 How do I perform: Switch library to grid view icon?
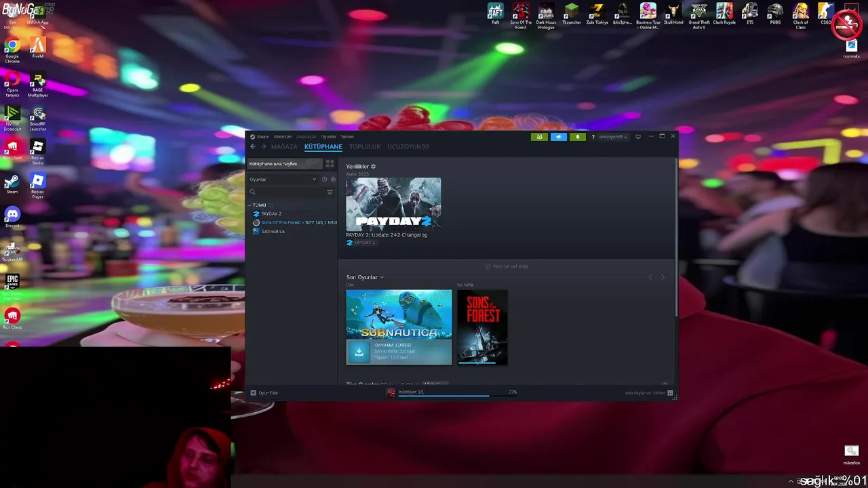pyautogui.click(x=330, y=163)
